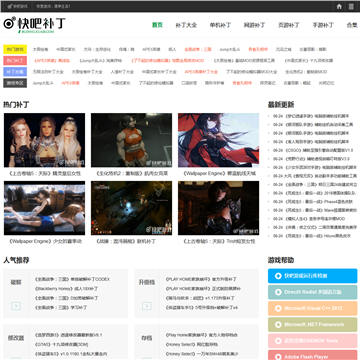The width and height of the screenshot is (360, 360).
Task: Click the download icon on Microsoft .NET Framework
Action: pos(278,324)
